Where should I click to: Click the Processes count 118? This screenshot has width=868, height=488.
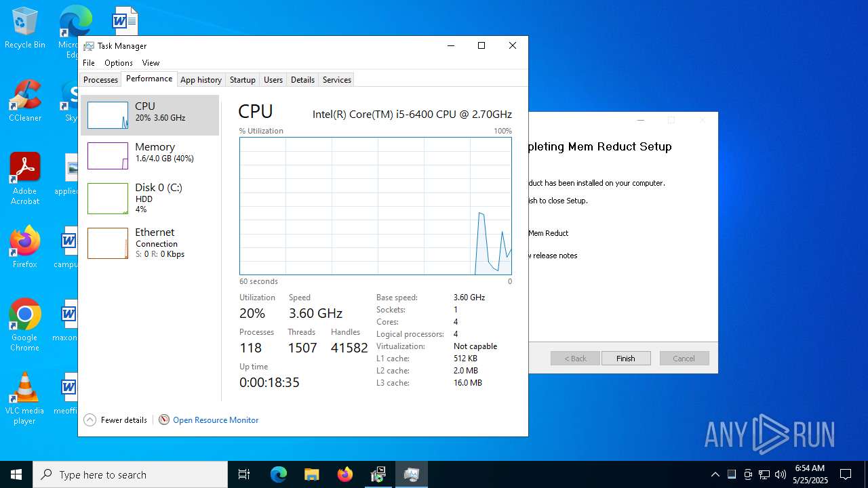pyautogui.click(x=250, y=348)
